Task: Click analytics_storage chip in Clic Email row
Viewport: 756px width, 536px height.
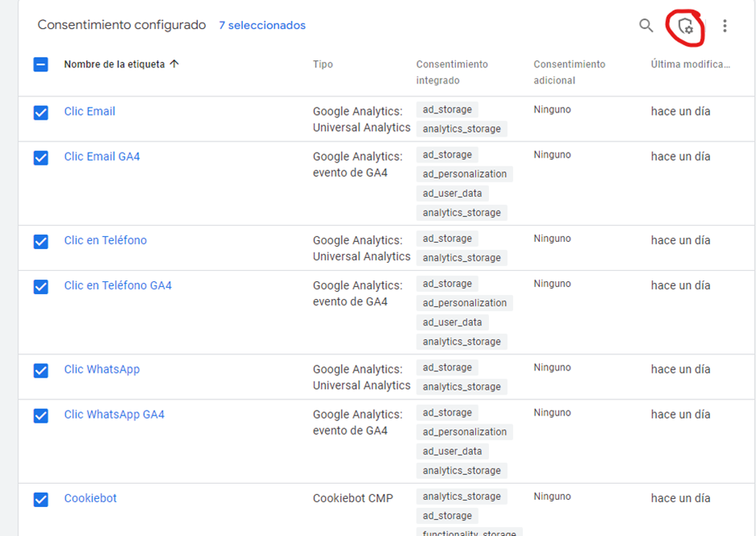Action: (x=462, y=129)
